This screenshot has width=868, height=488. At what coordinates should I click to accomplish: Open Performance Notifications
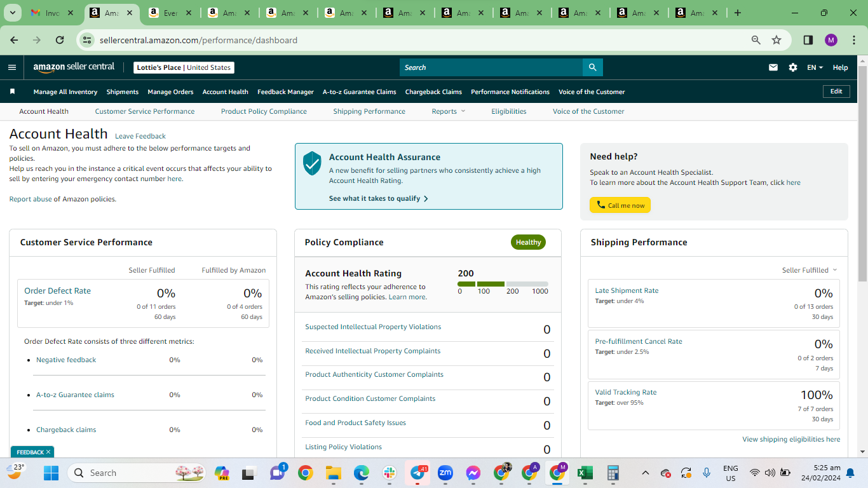(510, 91)
